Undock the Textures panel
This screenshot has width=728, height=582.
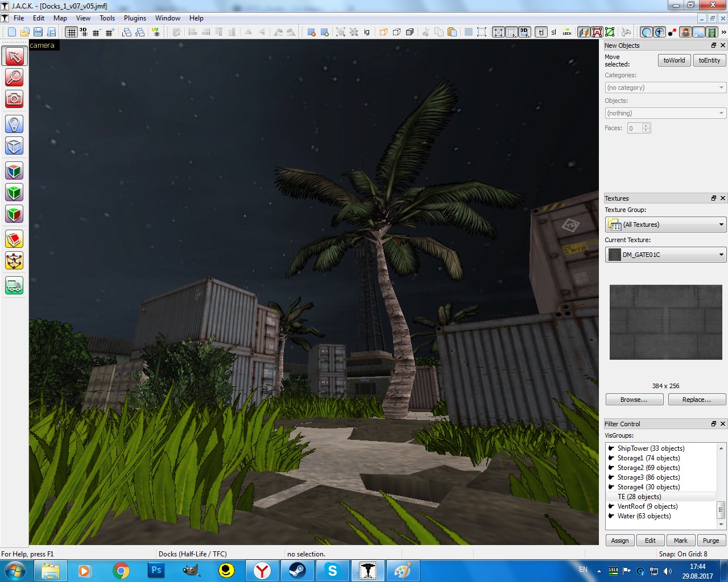point(714,198)
